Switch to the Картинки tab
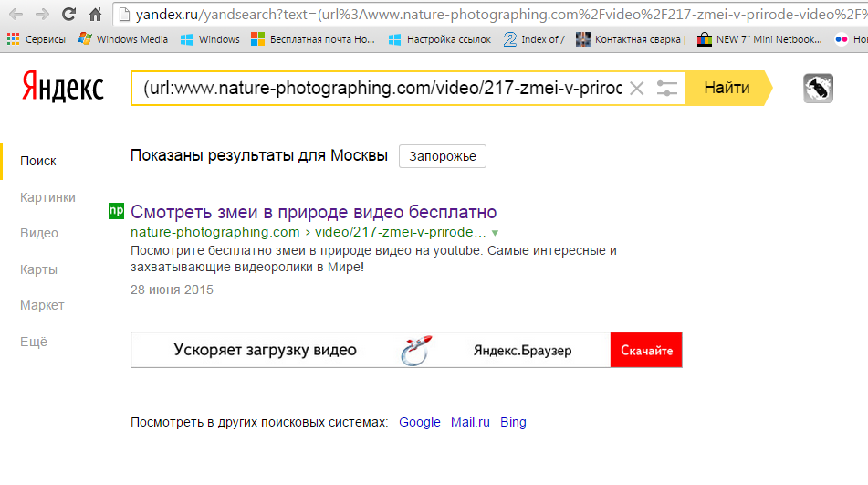Viewport: 868px width, 485px height. pyautogui.click(x=47, y=197)
